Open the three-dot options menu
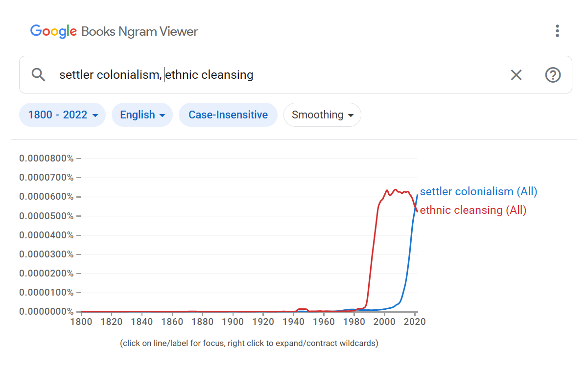This screenshot has height=369, width=588. click(557, 31)
